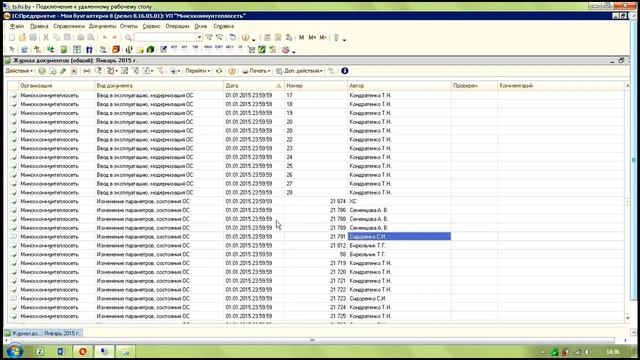
Task: Click the orange round taskbar app icon
Action: 83,351
